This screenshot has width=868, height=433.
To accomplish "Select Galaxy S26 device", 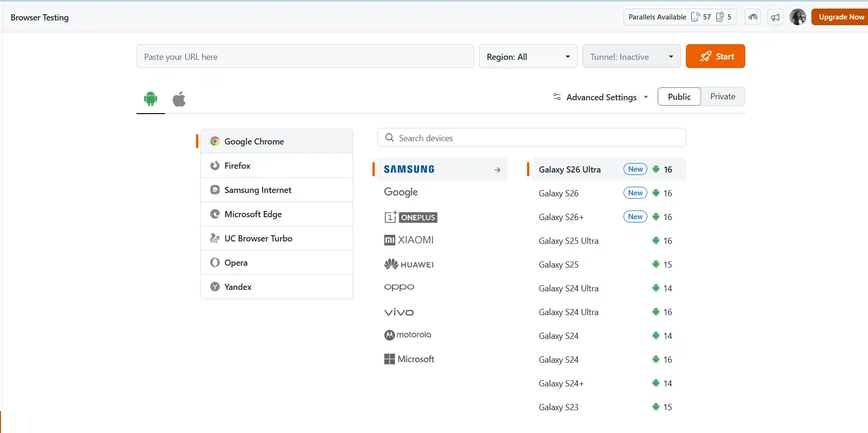I will pyautogui.click(x=609, y=193).
